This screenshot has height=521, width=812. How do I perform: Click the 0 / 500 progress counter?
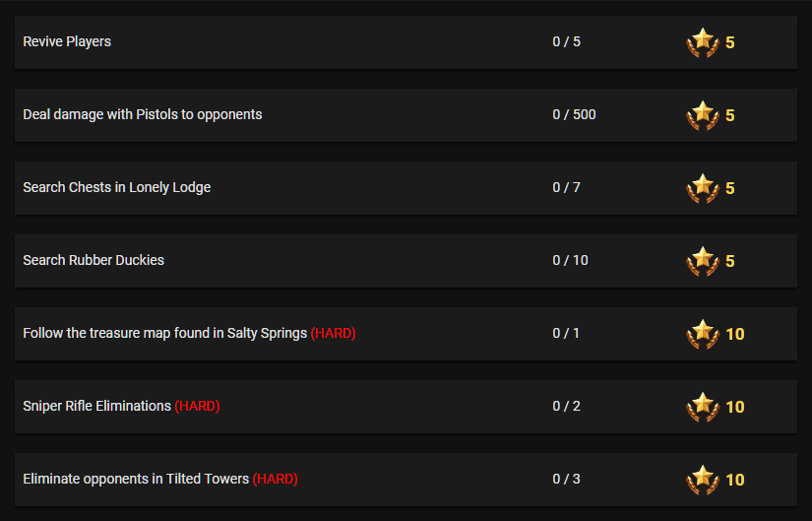(x=574, y=114)
